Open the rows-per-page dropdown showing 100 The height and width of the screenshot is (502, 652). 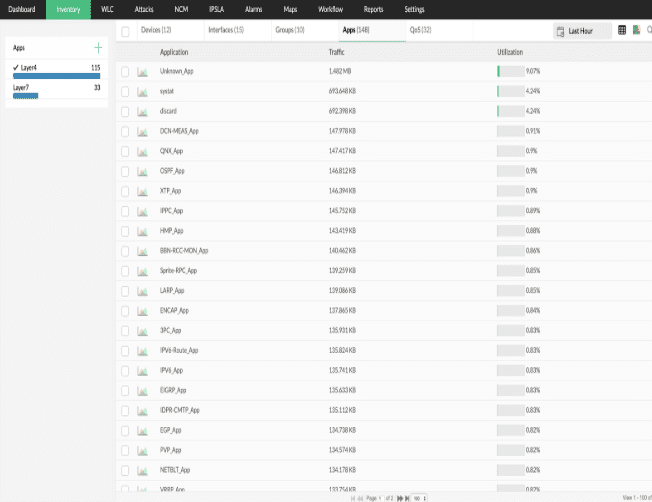pyautogui.click(x=417, y=497)
